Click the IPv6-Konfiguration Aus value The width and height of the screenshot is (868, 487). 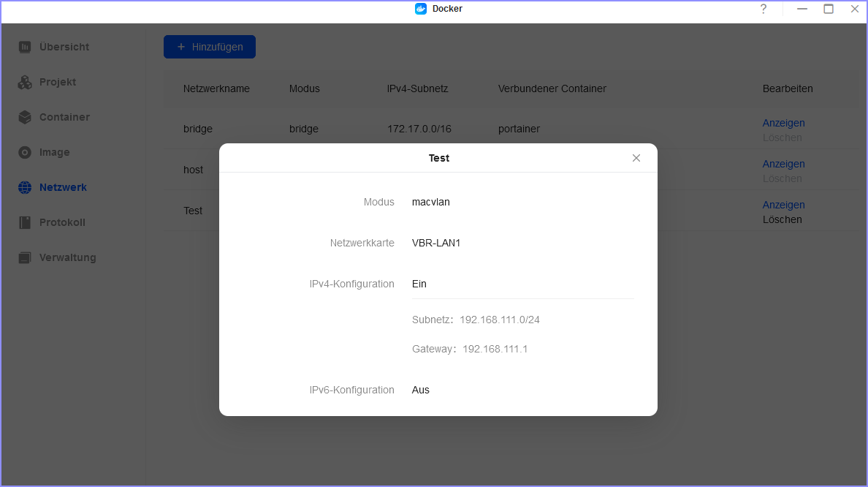tap(421, 390)
